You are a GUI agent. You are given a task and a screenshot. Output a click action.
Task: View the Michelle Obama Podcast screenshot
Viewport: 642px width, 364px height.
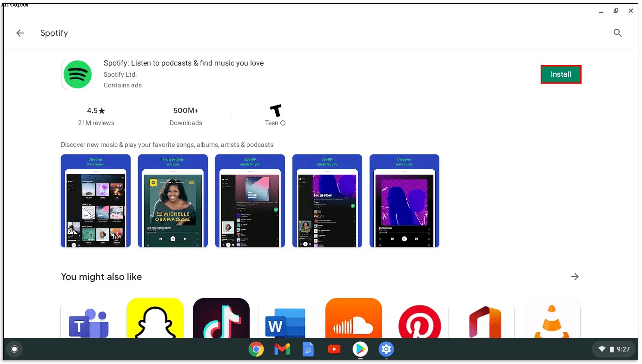point(173,201)
